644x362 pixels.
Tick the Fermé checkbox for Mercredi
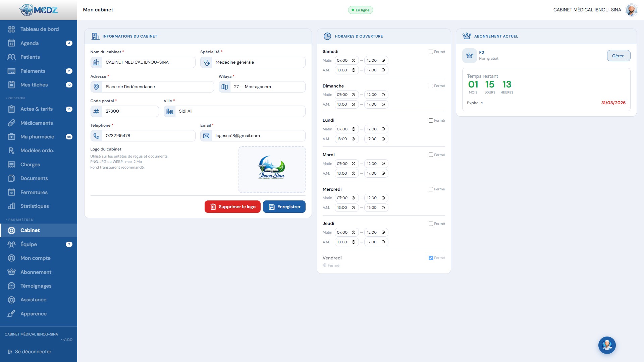[x=431, y=189]
